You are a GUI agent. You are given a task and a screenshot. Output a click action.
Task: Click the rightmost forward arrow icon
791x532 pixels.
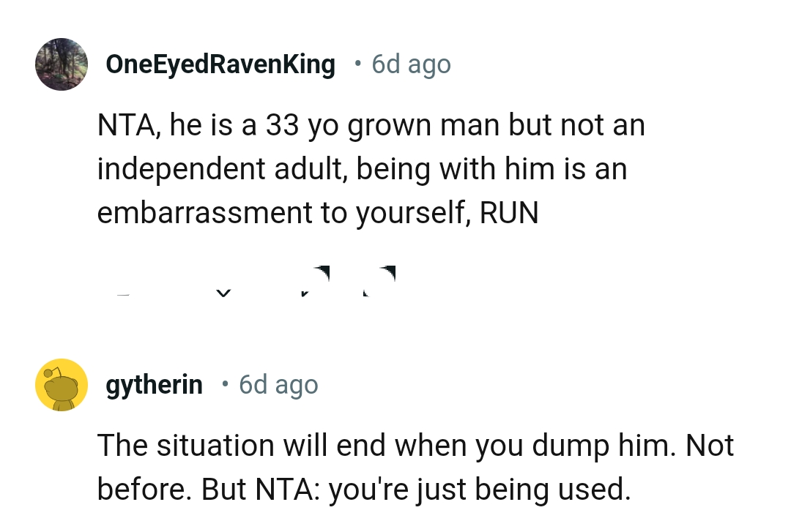click(x=381, y=282)
